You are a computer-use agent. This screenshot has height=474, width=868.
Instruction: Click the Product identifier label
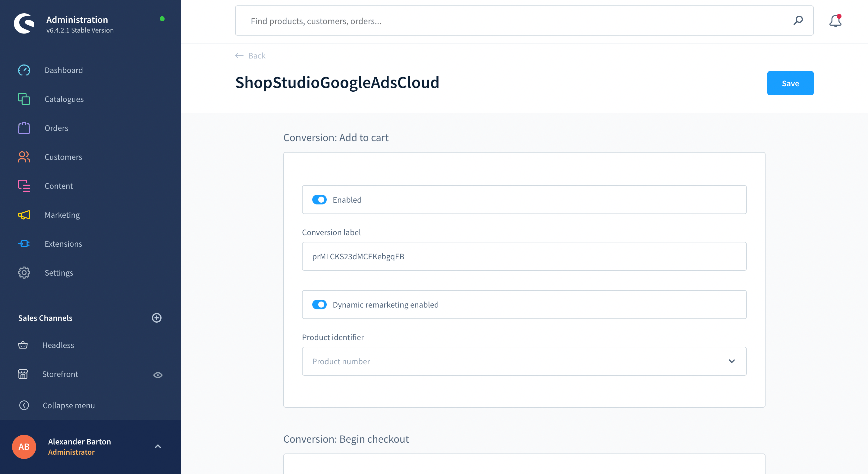pos(332,337)
